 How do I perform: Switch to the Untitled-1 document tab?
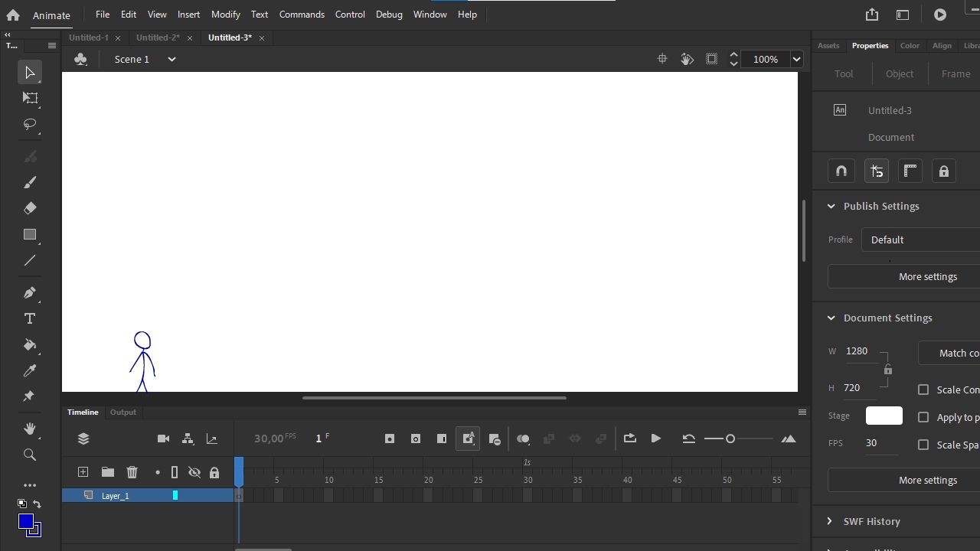[x=89, y=37]
